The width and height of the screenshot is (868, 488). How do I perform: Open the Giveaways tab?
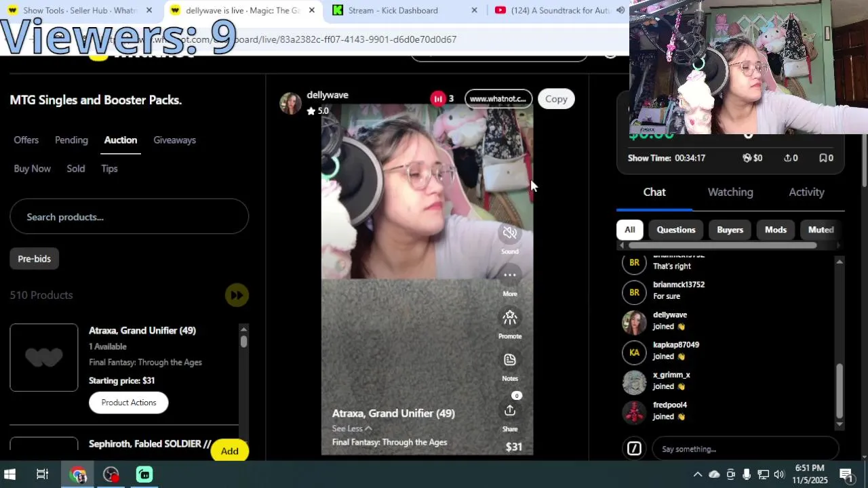pos(174,140)
